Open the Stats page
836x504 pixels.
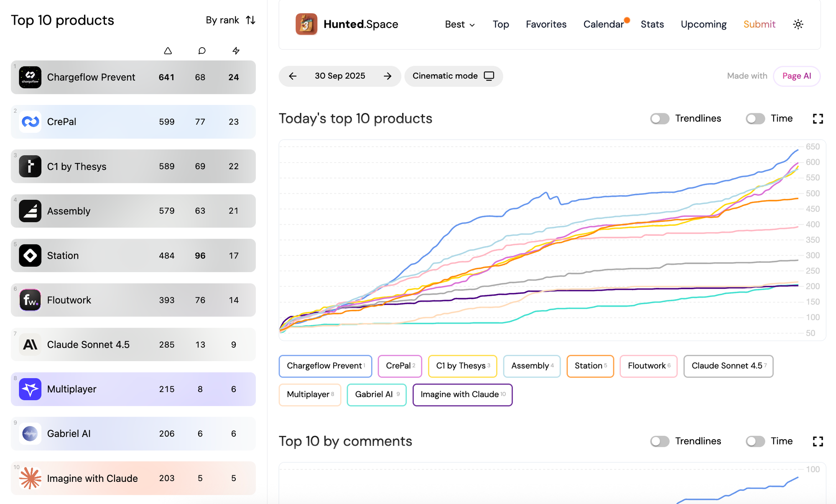click(x=652, y=24)
